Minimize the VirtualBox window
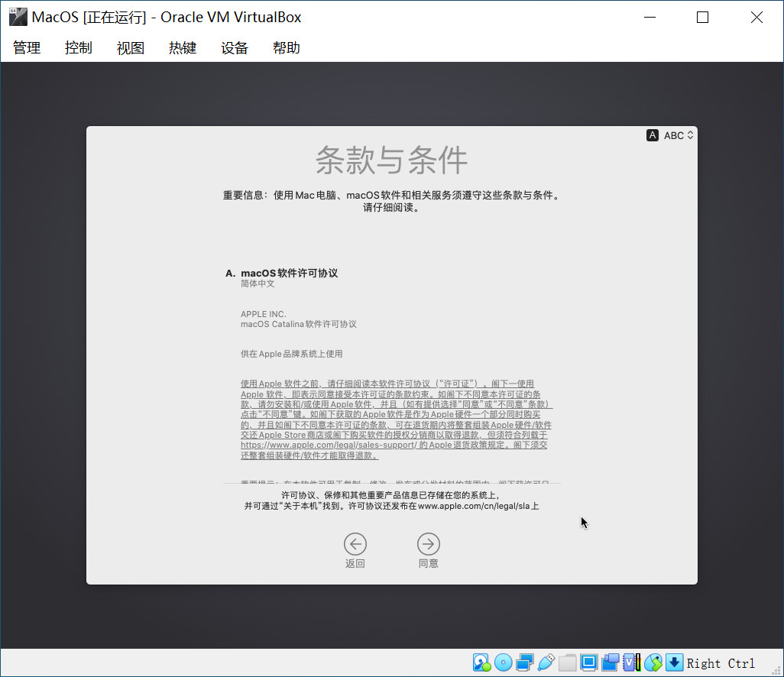The image size is (784, 677). pos(650,17)
